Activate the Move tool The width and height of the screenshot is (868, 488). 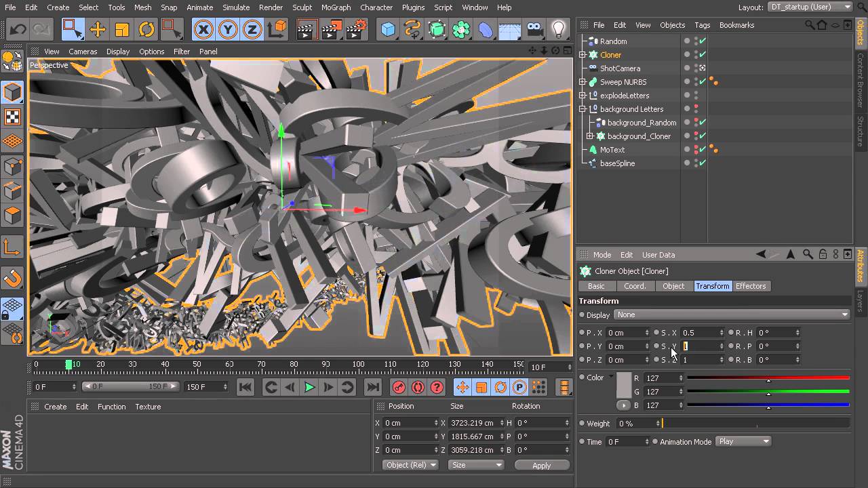98,30
